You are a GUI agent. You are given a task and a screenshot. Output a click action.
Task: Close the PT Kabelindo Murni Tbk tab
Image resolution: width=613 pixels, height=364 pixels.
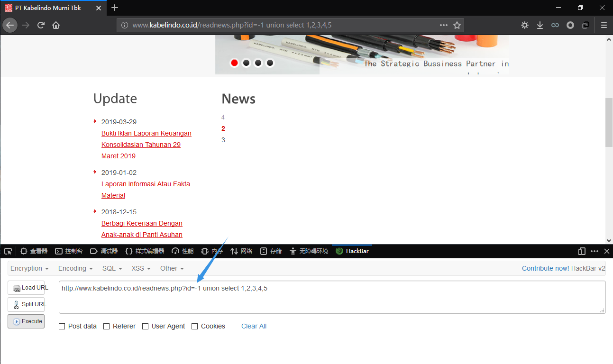(x=98, y=8)
